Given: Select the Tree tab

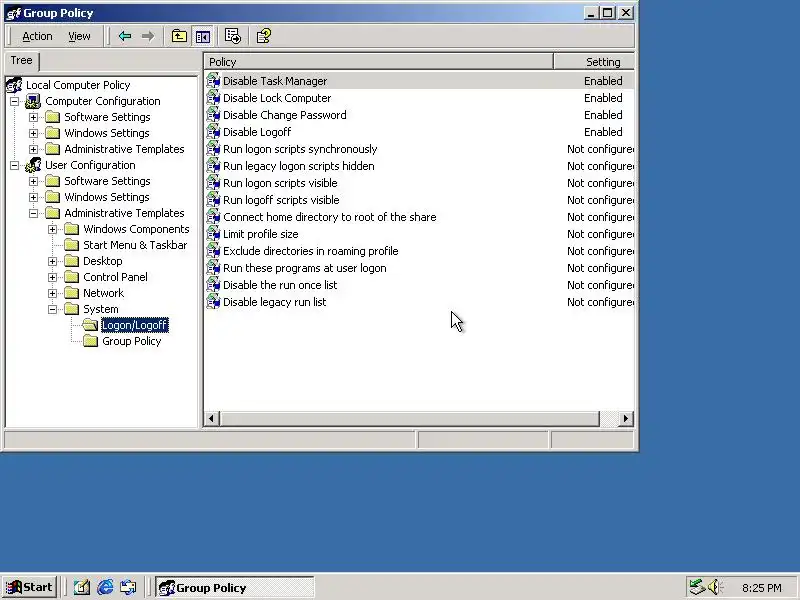Looking at the screenshot, I should click(21, 60).
